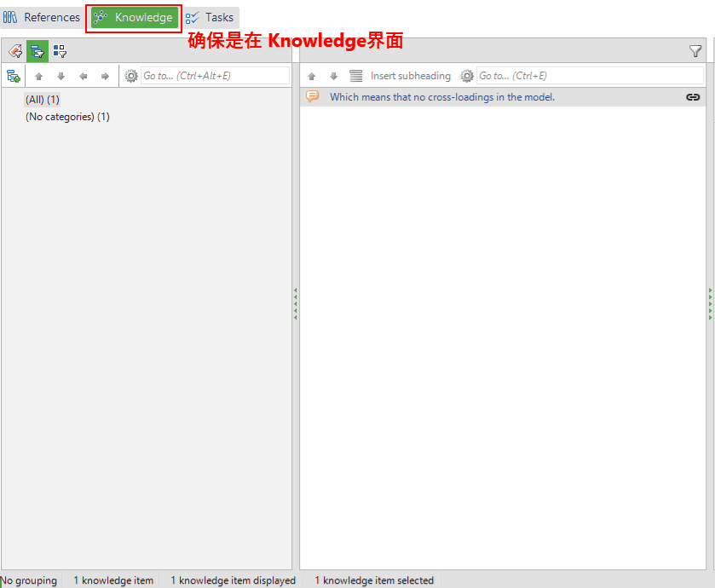Screen dimensions: 715x588
Task: Click '1 knowledge item displayed' status text
Action: click(233, 580)
